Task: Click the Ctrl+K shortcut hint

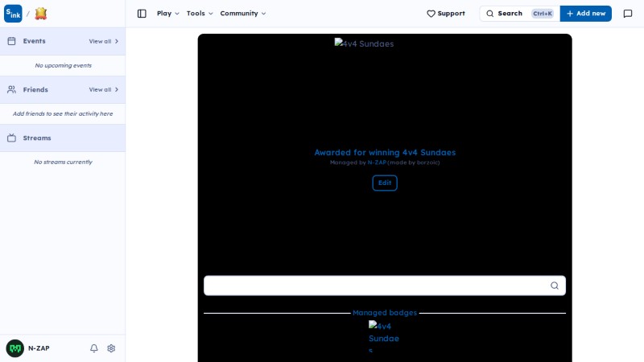Action: pos(542,14)
